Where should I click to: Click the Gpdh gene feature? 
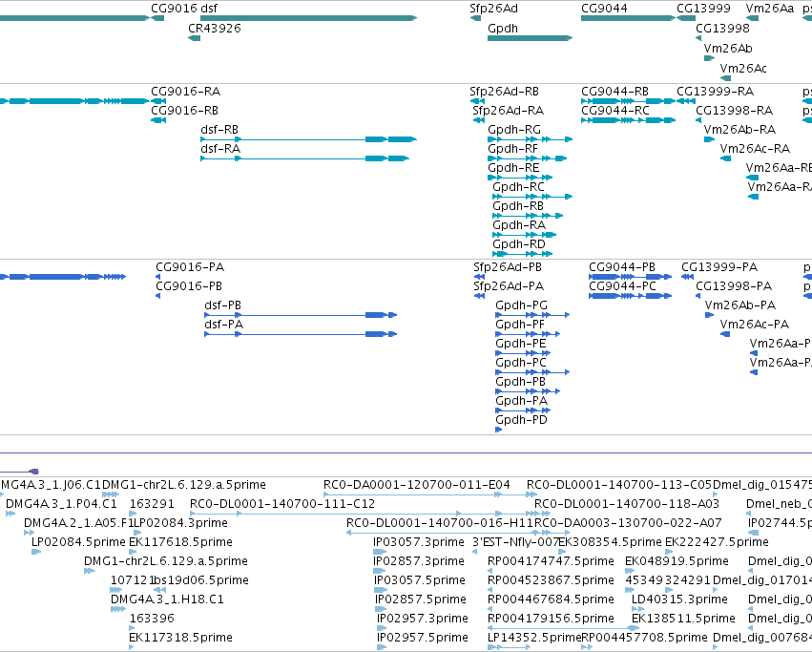point(530,38)
